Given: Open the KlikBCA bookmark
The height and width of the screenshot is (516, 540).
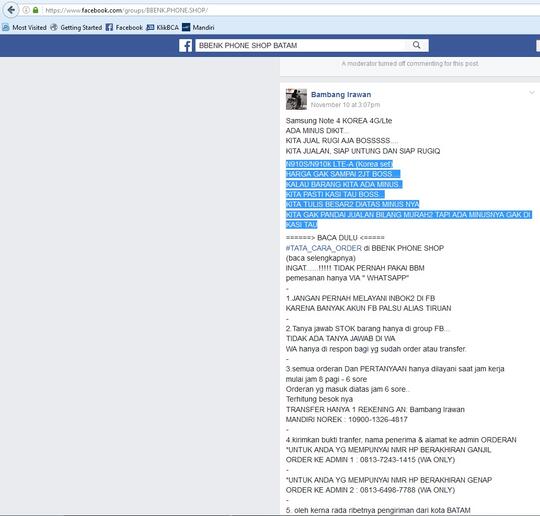Looking at the screenshot, I should click(163, 28).
